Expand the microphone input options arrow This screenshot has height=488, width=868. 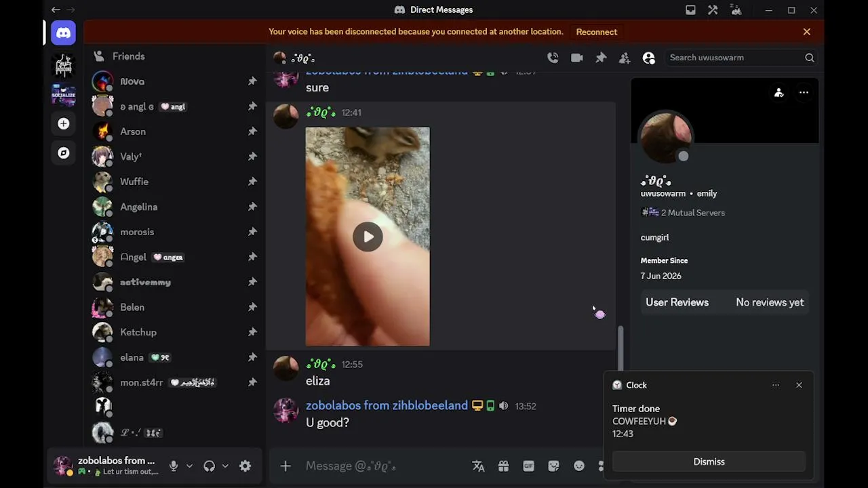point(189,466)
